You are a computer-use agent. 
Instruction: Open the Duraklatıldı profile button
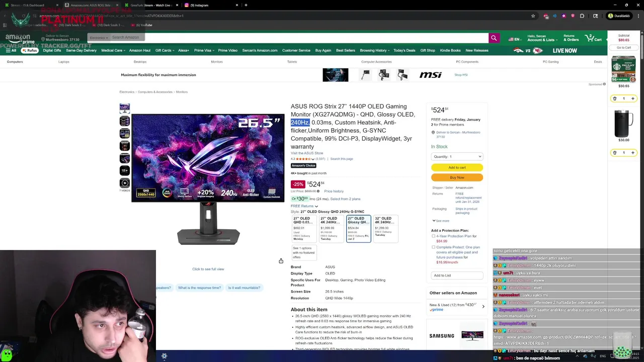619,16
